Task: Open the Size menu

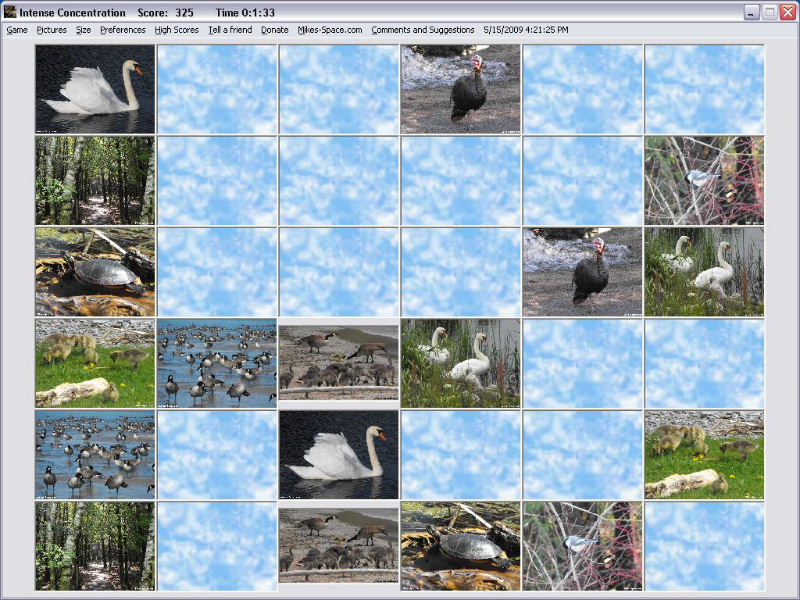Action: (83, 30)
